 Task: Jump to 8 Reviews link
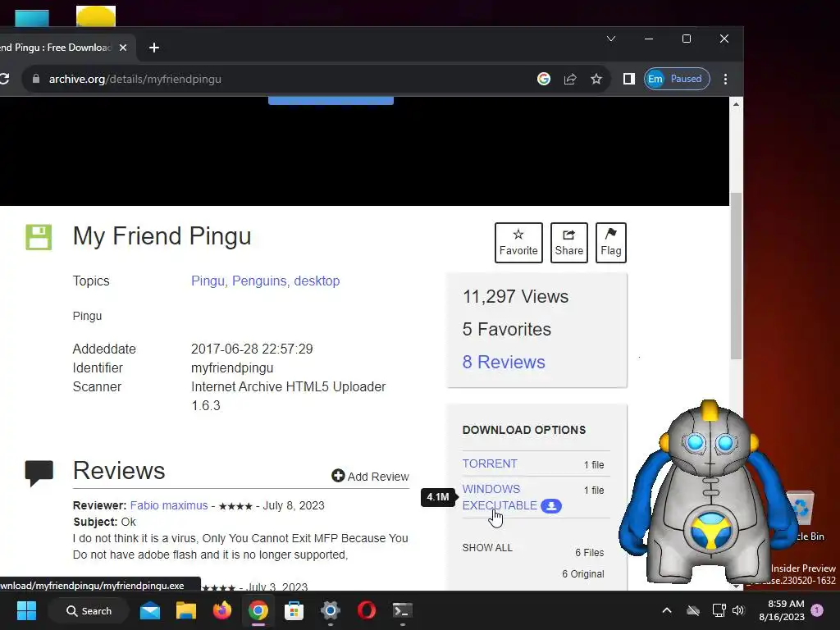[504, 362]
